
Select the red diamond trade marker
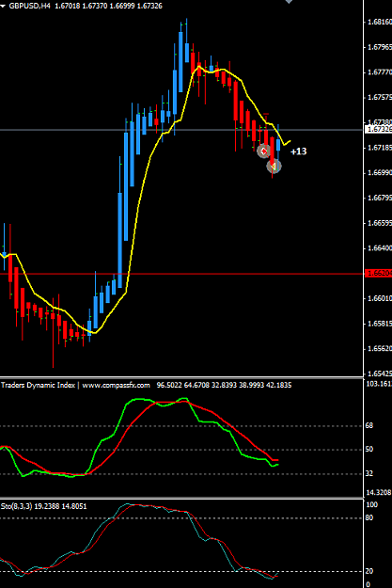264,151
